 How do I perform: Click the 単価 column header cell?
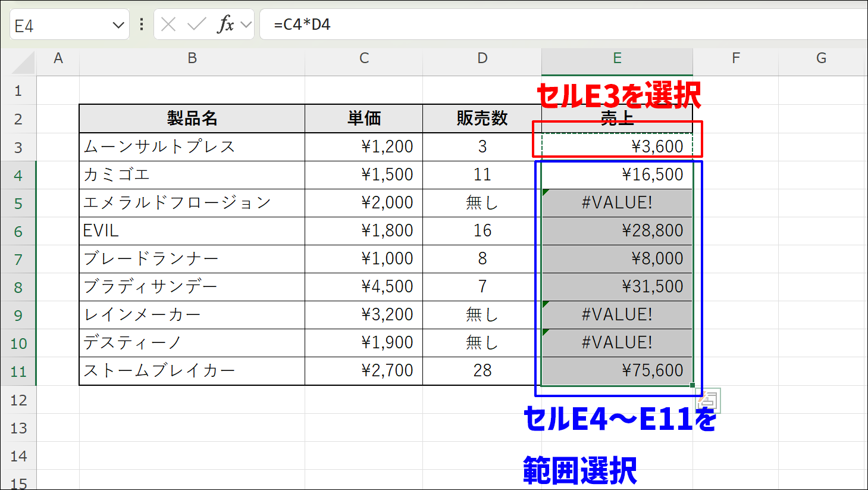(364, 118)
